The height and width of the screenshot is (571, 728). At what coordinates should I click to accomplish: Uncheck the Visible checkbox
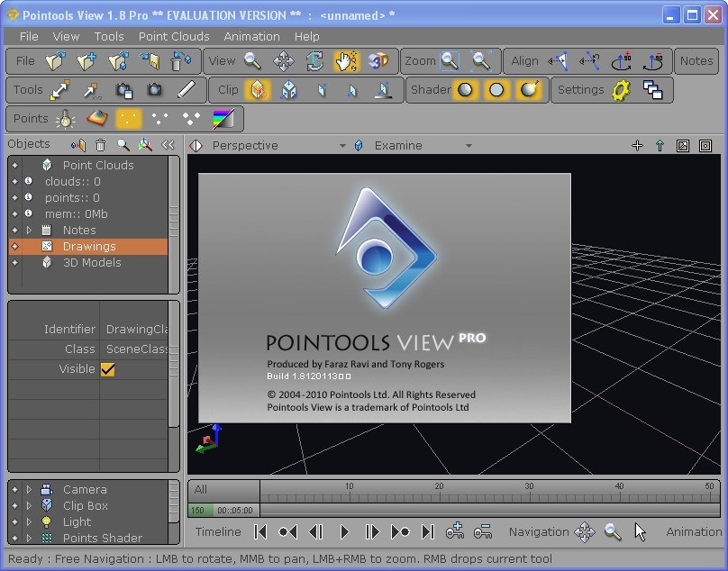point(108,369)
